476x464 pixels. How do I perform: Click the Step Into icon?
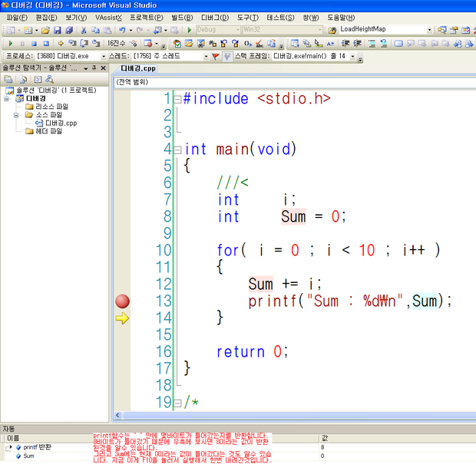[72, 44]
